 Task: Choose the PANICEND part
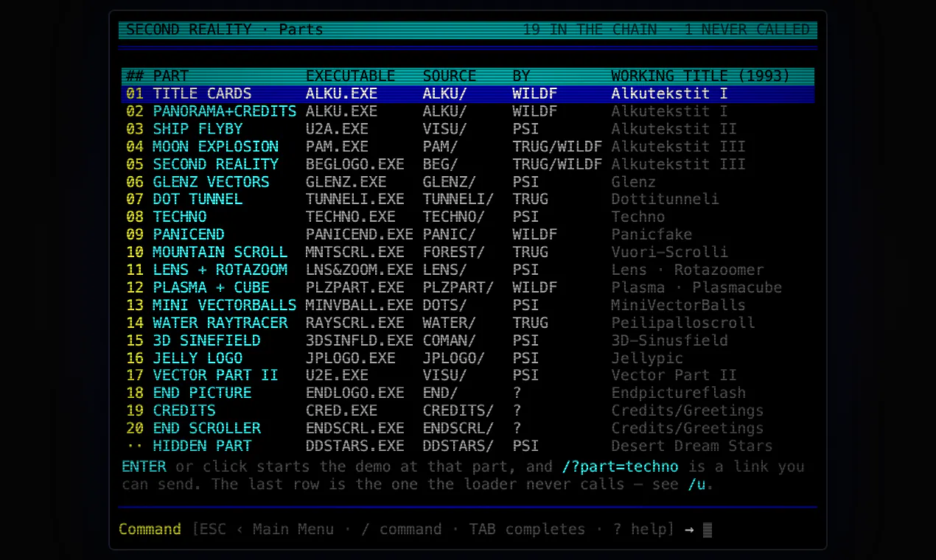[468, 234]
